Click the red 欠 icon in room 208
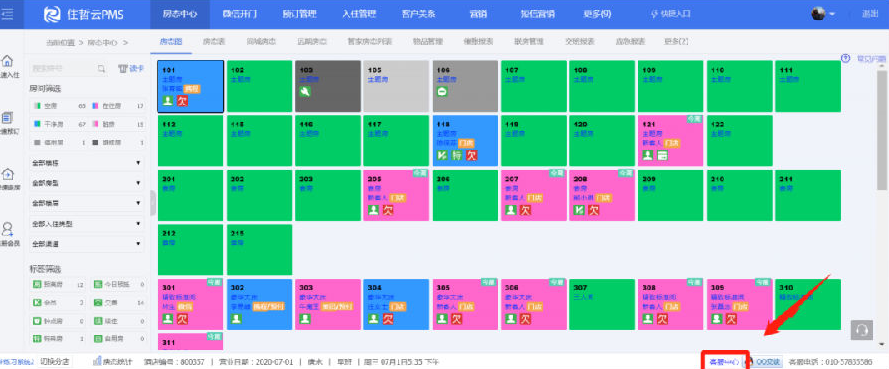 (593, 210)
